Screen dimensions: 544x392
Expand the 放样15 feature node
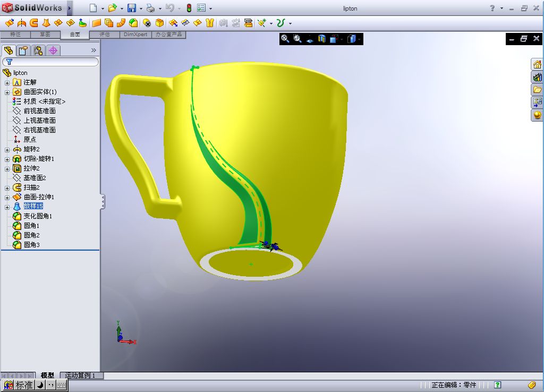7,207
